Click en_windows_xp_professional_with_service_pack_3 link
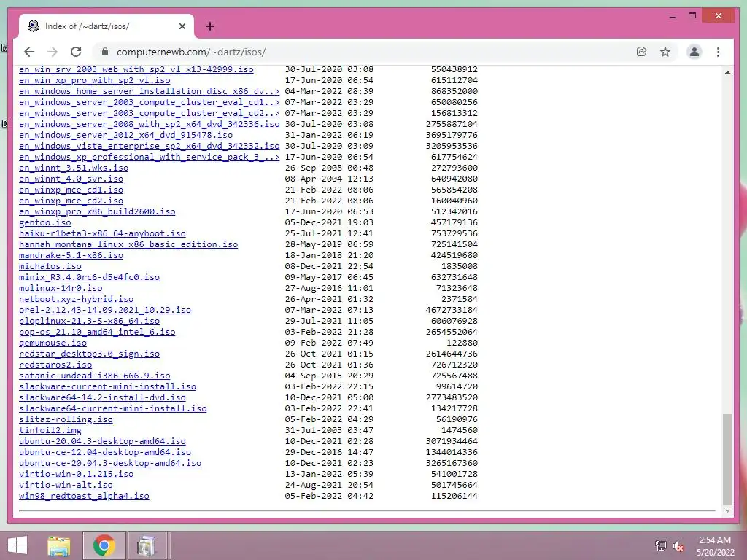747x560 pixels. tap(149, 157)
